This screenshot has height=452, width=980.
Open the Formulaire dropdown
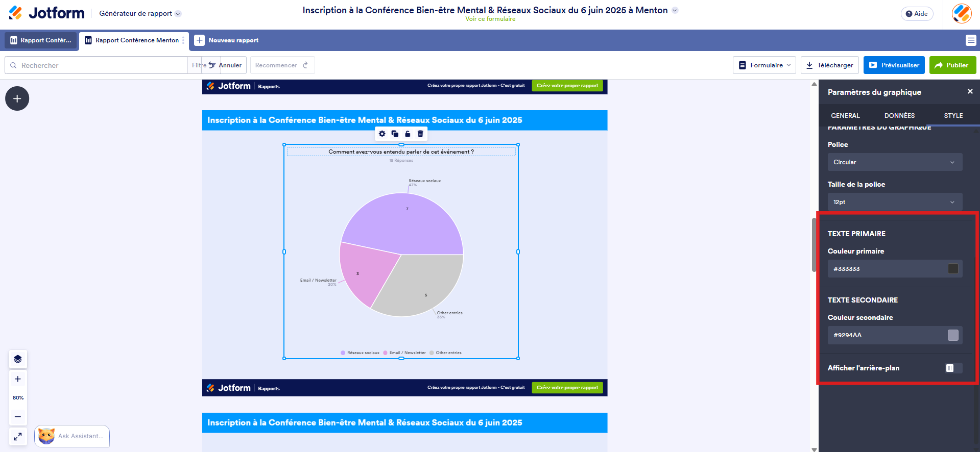(764, 65)
